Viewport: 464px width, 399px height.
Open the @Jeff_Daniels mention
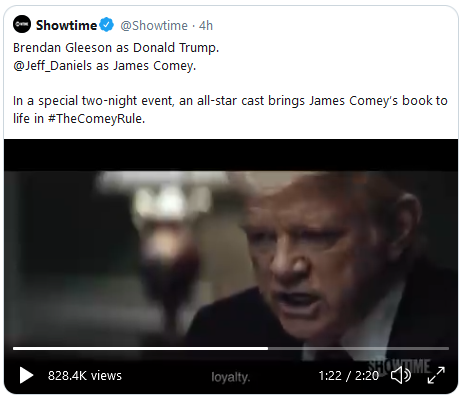52,66
